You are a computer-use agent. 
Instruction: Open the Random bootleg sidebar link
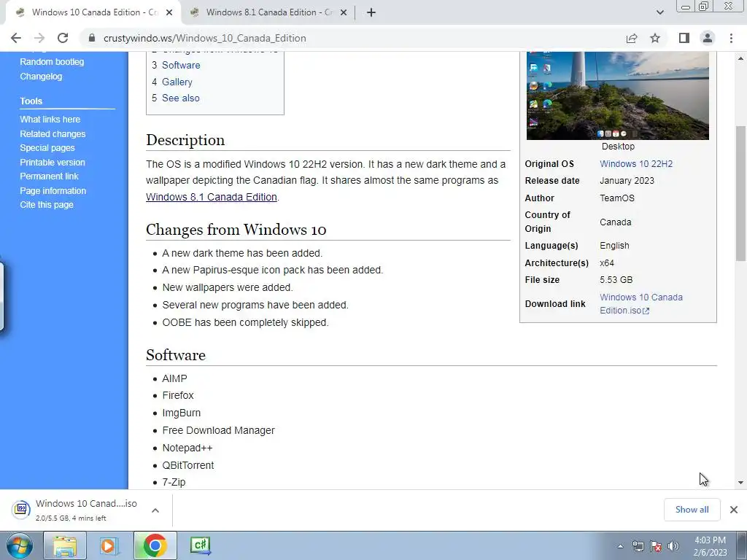52,62
